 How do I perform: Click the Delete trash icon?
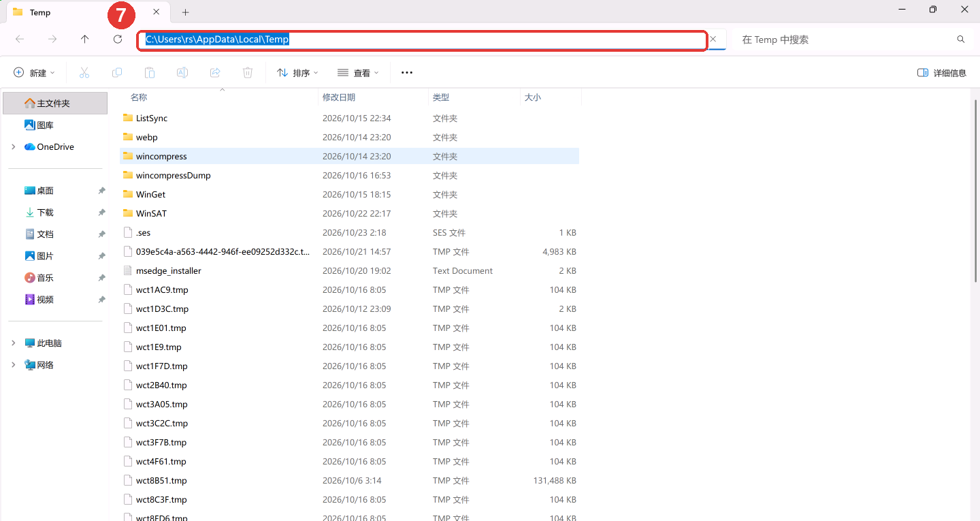[x=248, y=73]
